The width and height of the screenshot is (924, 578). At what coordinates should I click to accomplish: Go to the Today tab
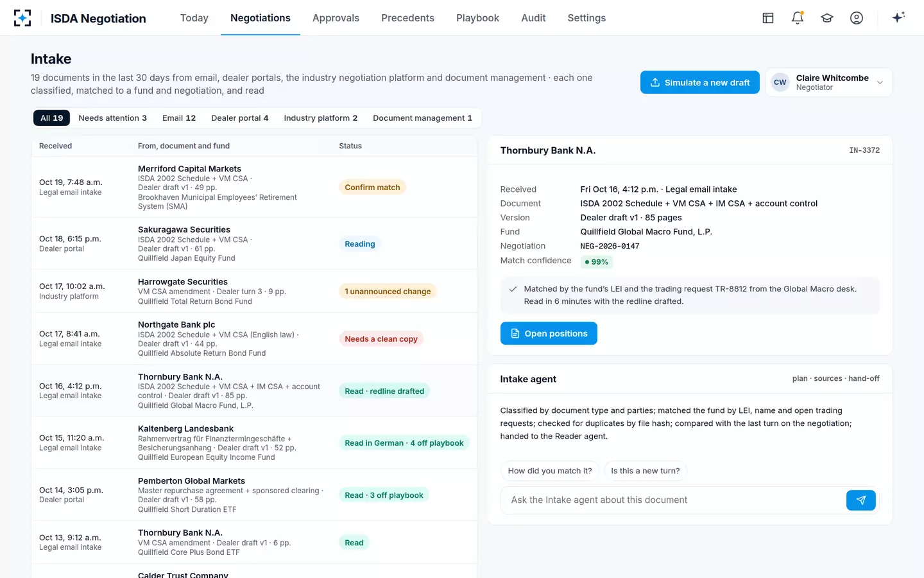click(x=194, y=18)
